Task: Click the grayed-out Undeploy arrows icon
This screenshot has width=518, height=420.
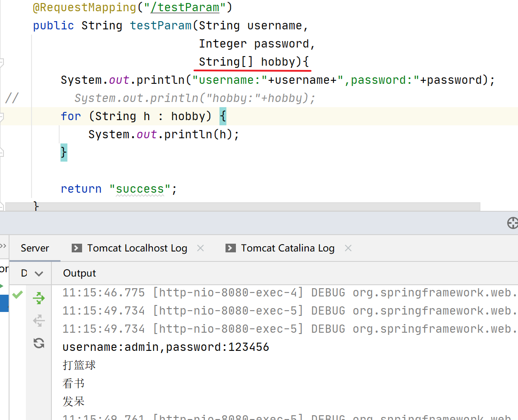Action: pos(39,320)
